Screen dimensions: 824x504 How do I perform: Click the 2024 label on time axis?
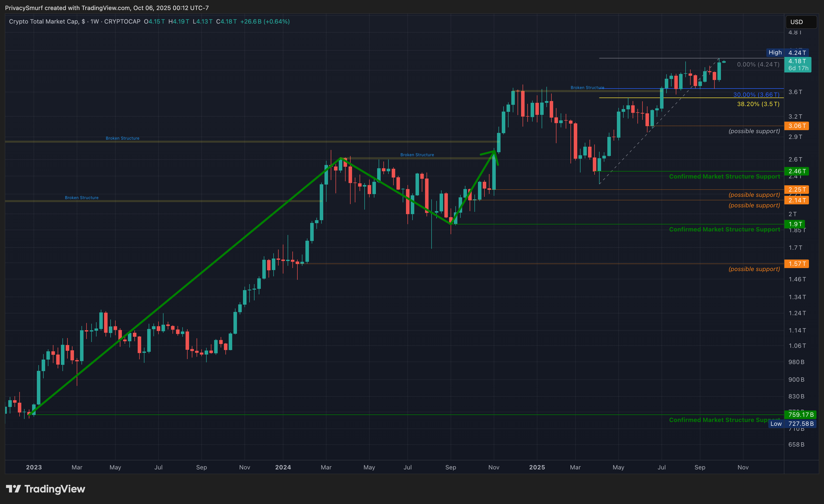pyautogui.click(x=283, y=467)
